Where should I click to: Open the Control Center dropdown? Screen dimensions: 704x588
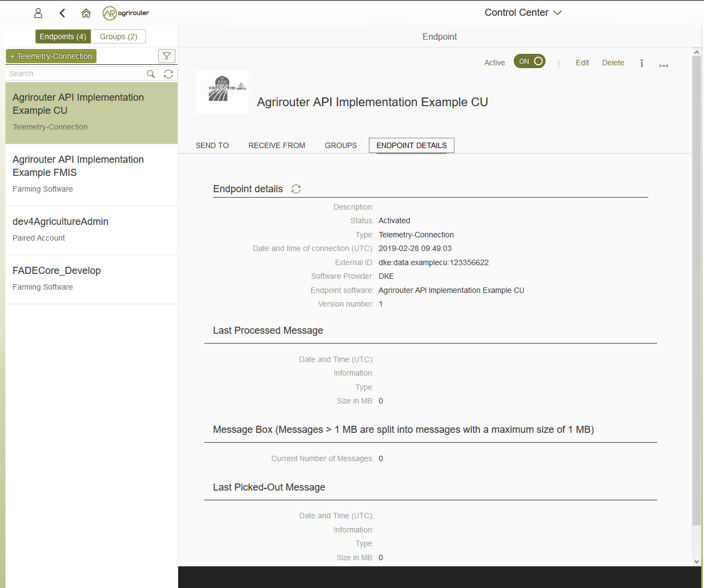click(x=523, y=12)
